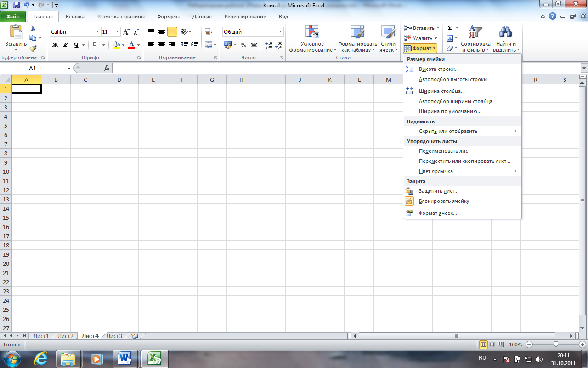The height and width of the screenshot is (368, 588).
Task: Toggle Блокировать ячейку option
Action: 462,201
